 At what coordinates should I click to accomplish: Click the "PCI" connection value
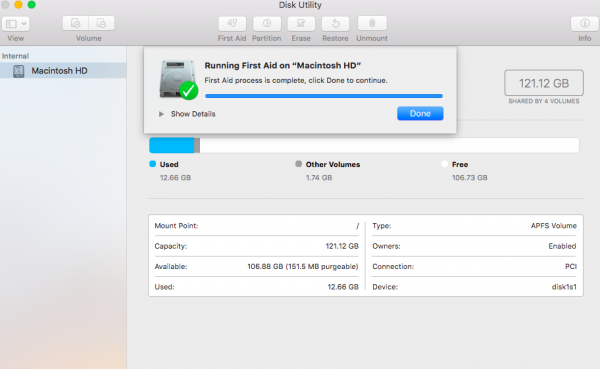(x=571, y=266)
